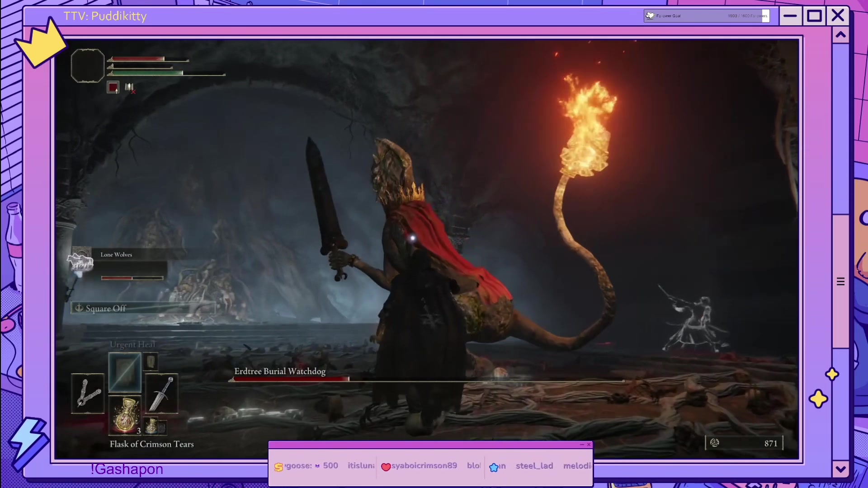Click the Follower Goal progress bar
The image size is (868, 488).
pyautogui.click(x=707, y=16)
